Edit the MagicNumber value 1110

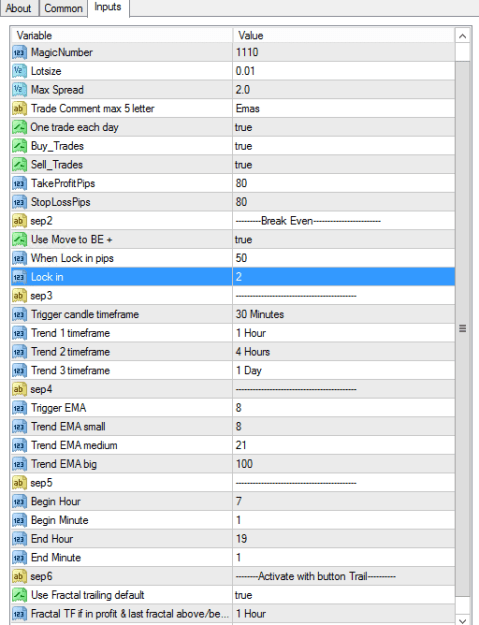click(344, 52)
